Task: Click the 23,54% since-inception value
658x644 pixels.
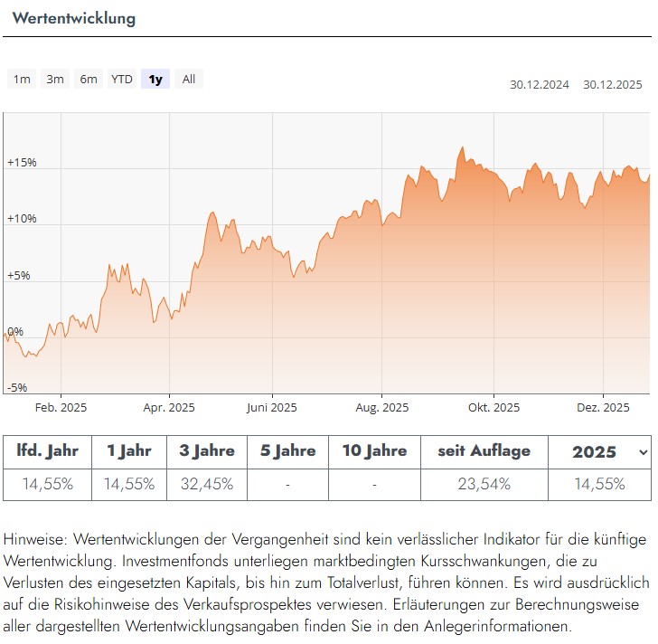Action: click(x=484, y=484)
